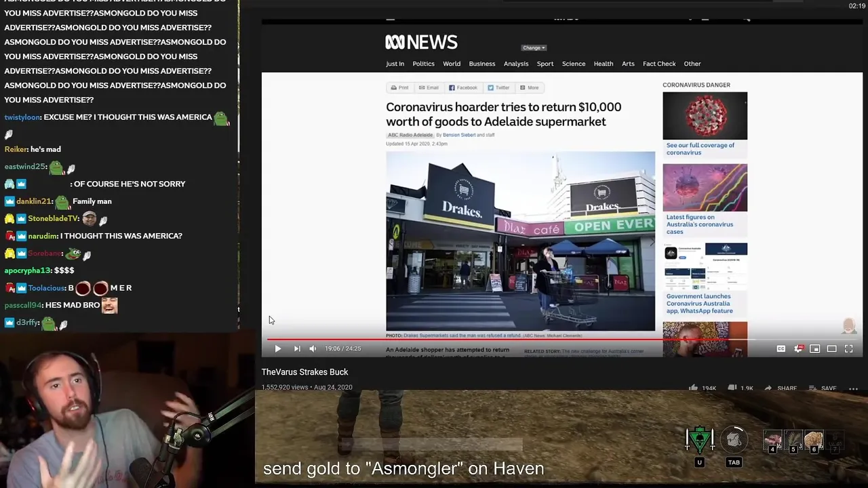Click chat username Toolacious

click(47, 288)
